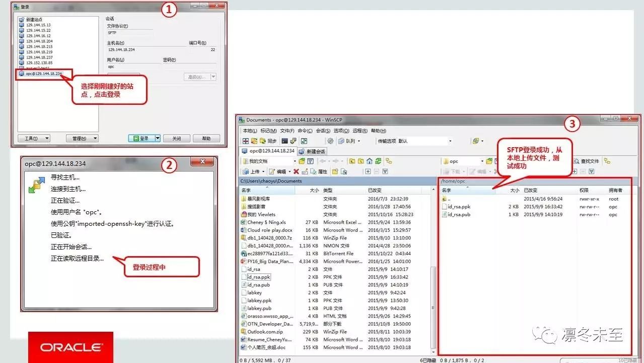The width and height of the screenshot is (644, 363).
Task: Click the local panel Home directory icon
Action: coord(369,161)
